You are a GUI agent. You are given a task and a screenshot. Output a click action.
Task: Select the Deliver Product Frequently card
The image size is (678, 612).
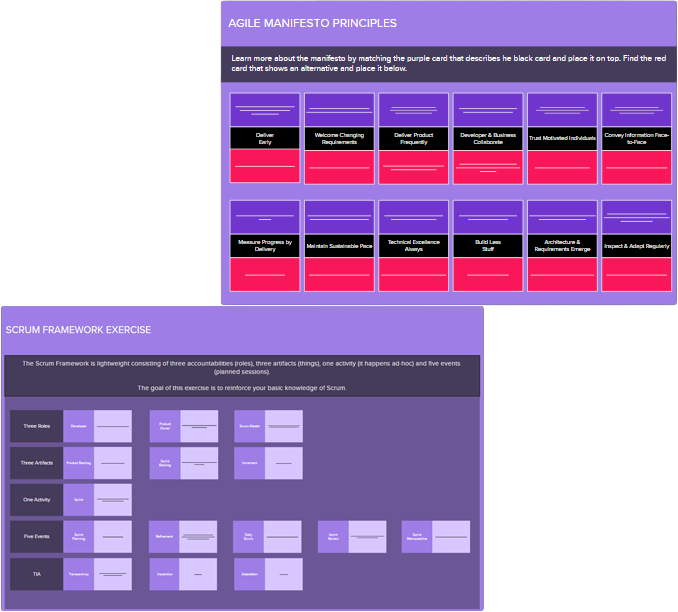(x=413, y=138)
